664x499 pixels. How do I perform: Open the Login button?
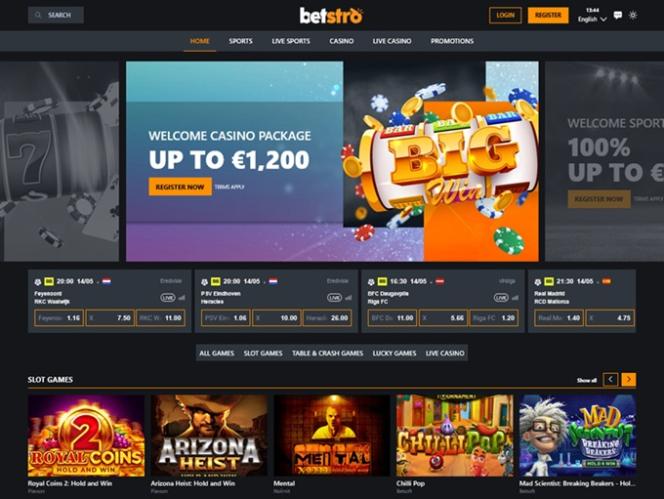(x=505, y=15)
